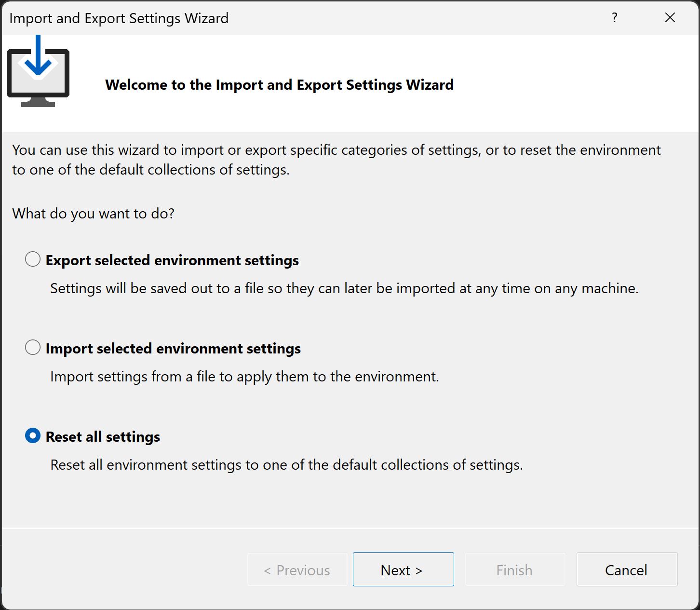Viewport: 700px width, 610px height.
Task: Click the import settings description text
Action: (x=244, y=377)
